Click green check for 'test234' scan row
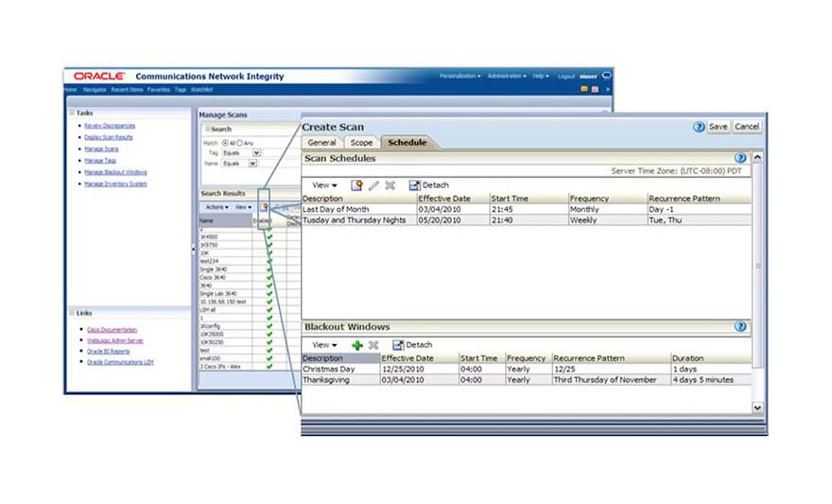This screenshot has width=832, height=504. (x=269, y=261)
